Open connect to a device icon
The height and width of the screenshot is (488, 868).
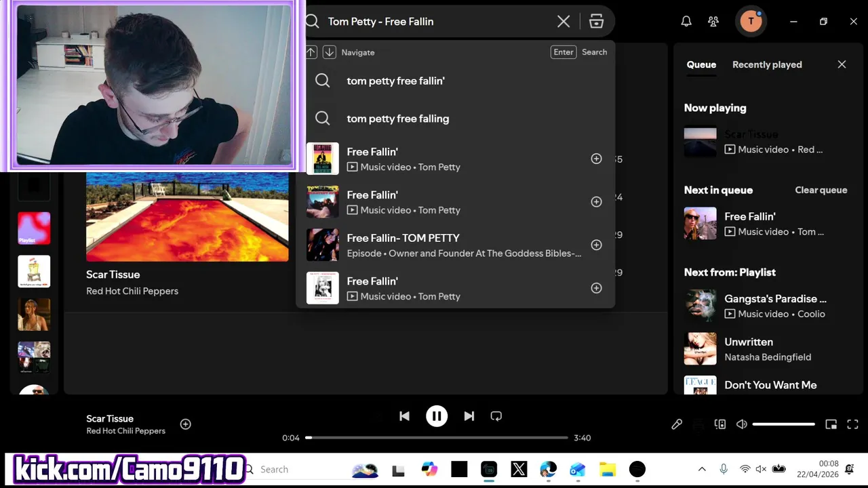tap(720, 424)
